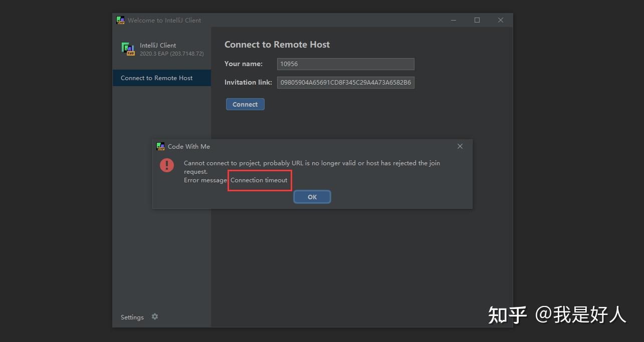Image resolution: width=644 pixels, height=342 pixels.
Task: Minimize the IntelliJ Client window
Action: point(454,20)
